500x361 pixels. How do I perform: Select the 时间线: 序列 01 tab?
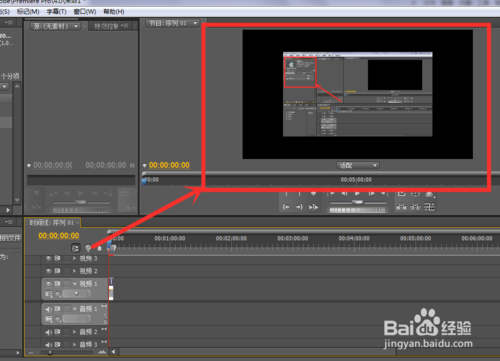coord(51,222)
